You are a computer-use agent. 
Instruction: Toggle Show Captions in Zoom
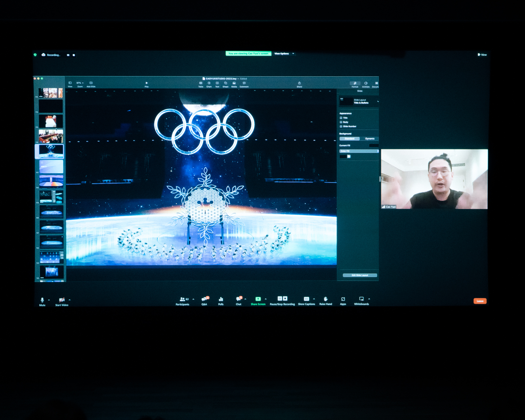pos(306,301)
